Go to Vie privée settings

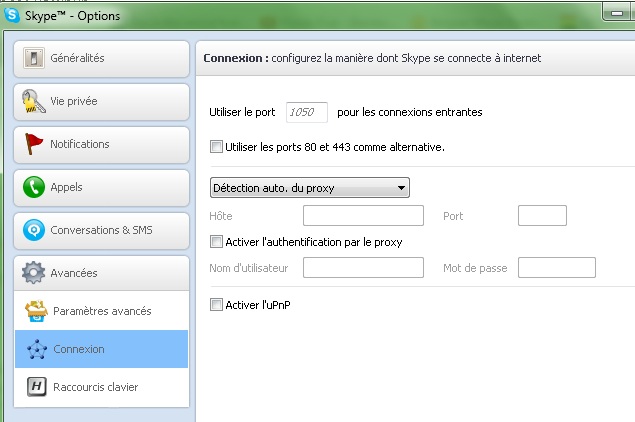[x=101, y=102]
